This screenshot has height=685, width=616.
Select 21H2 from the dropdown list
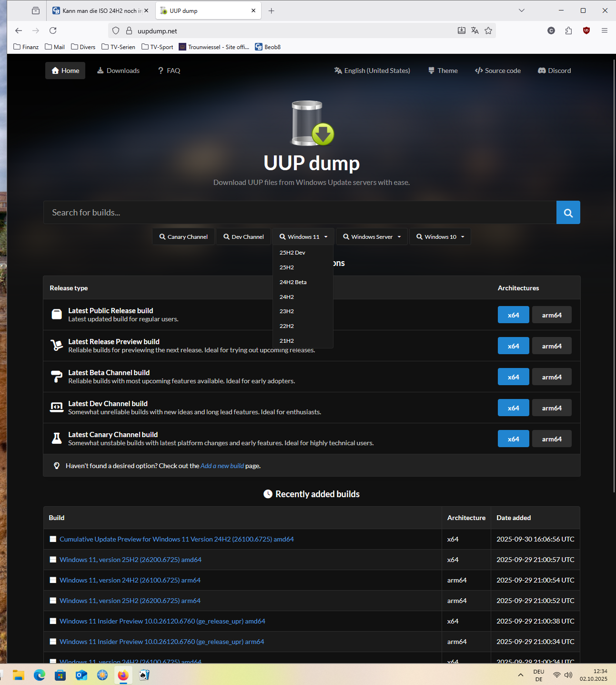pyautogui.click(x=303, y=341)
